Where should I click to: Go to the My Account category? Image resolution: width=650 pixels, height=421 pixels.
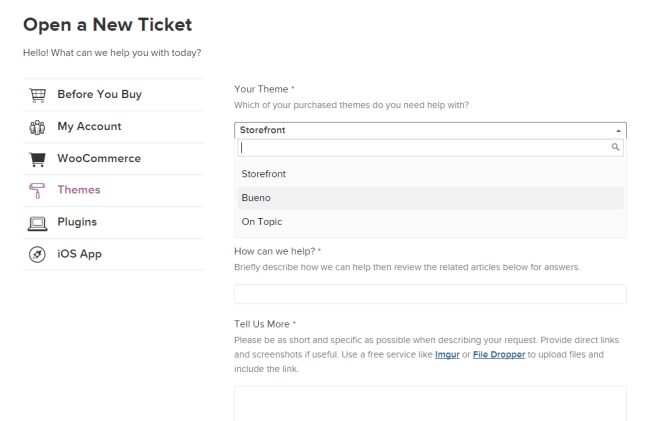coord(114,127)
